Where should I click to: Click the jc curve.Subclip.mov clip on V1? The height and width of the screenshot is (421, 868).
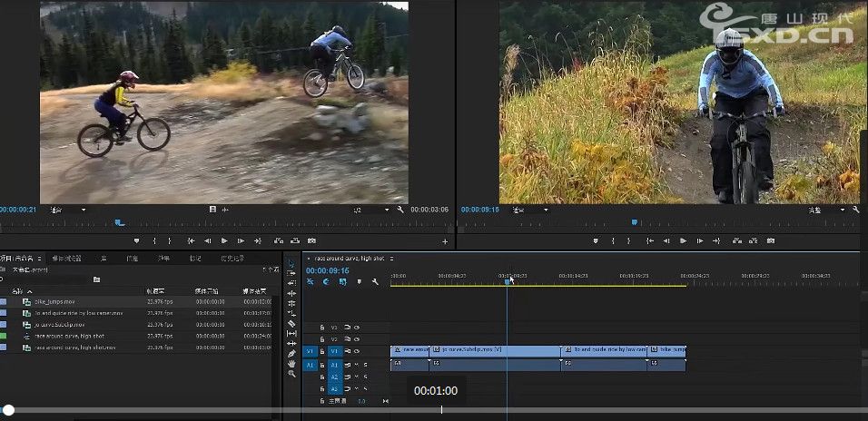495,350
